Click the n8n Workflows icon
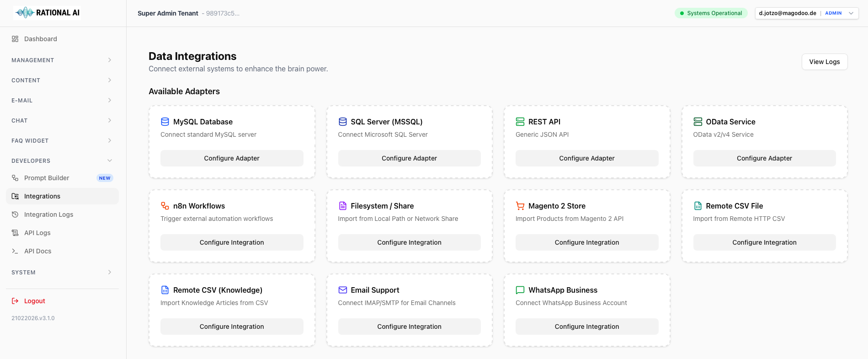The width and height of the screenshot is (868, 359). pyautogui.click(x=165, y=206)
